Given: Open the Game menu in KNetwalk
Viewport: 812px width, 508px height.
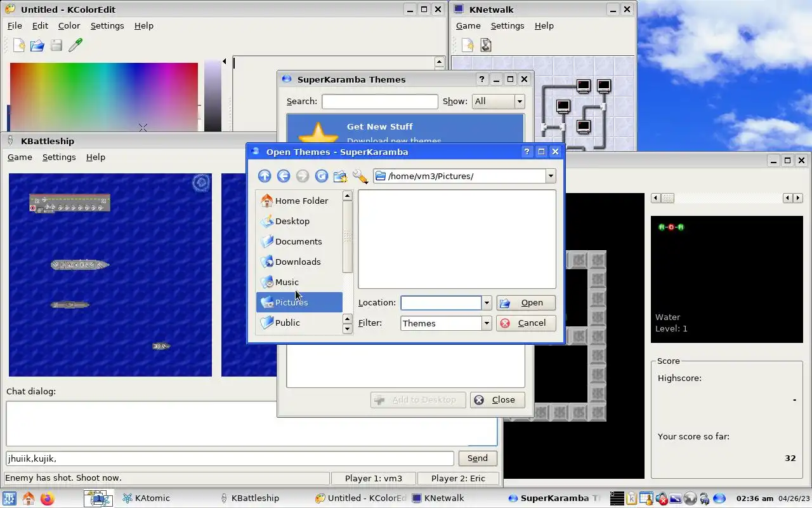Looking at the screenshot, I should 468,26.
